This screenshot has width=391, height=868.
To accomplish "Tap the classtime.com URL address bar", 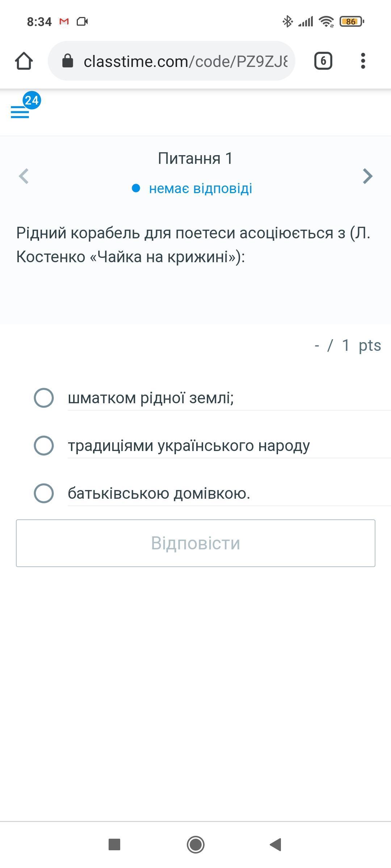I will (185, 61).
